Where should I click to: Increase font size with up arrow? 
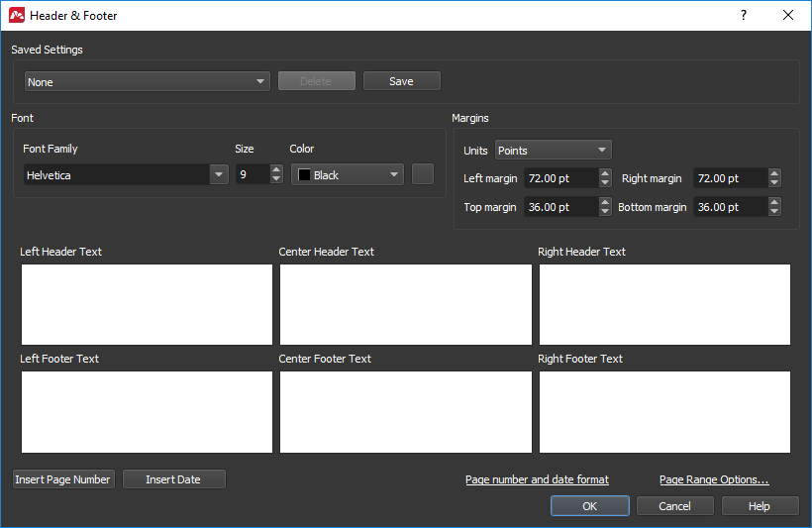coord(276,170)
